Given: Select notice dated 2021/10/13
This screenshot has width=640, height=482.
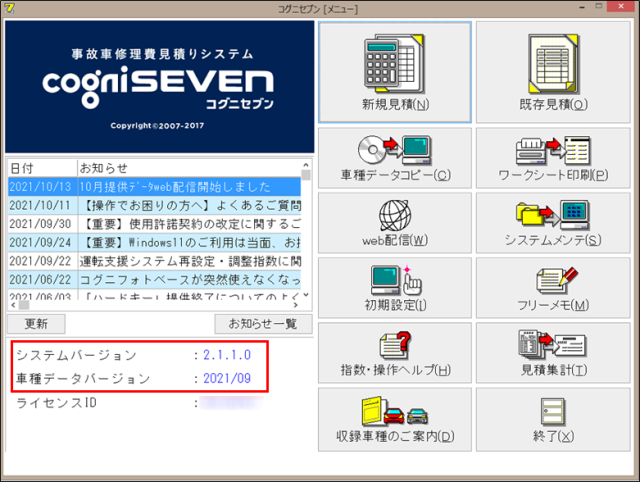Looking at the screenshot, I should (154, 187).
